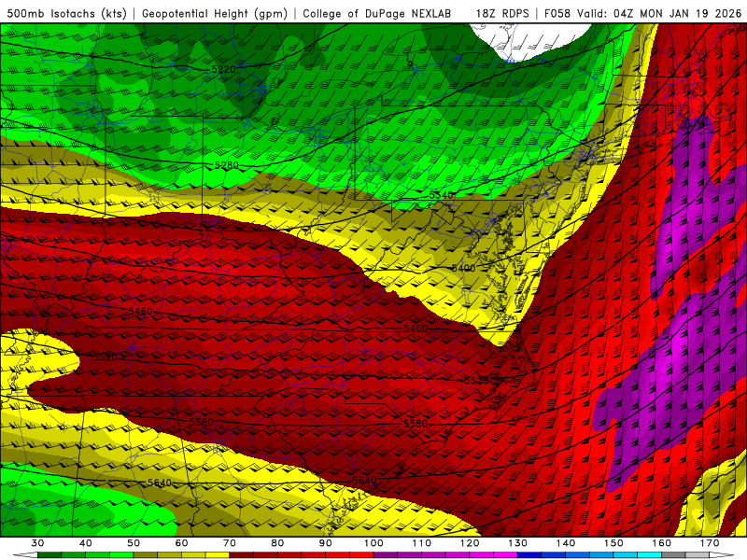This screenshot has height=560, width=747.
Task: Click the bright yellow swatch in the color bar
Action: 218,553
